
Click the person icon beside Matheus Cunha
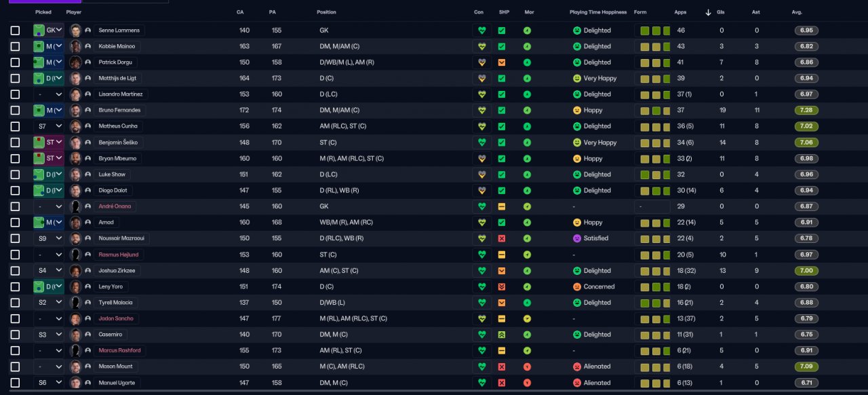click(88, 126)
